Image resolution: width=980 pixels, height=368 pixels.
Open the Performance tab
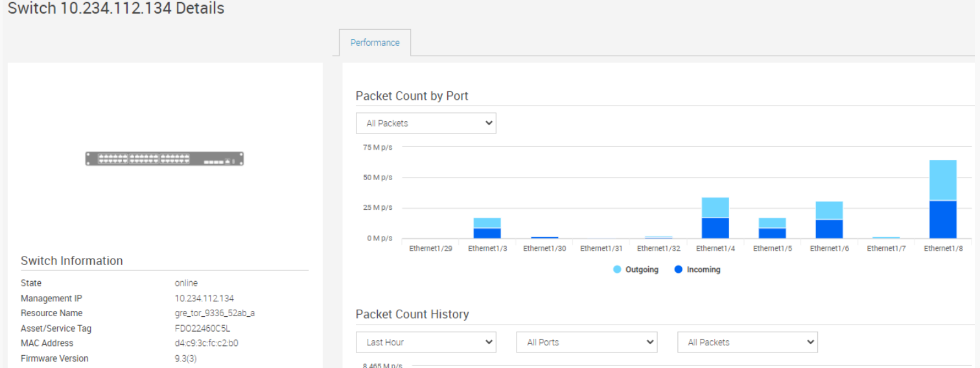[x=375, y=43]
